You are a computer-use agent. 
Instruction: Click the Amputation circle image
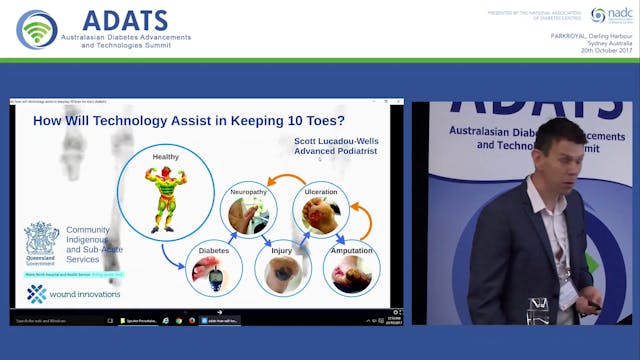click(352, 268)
